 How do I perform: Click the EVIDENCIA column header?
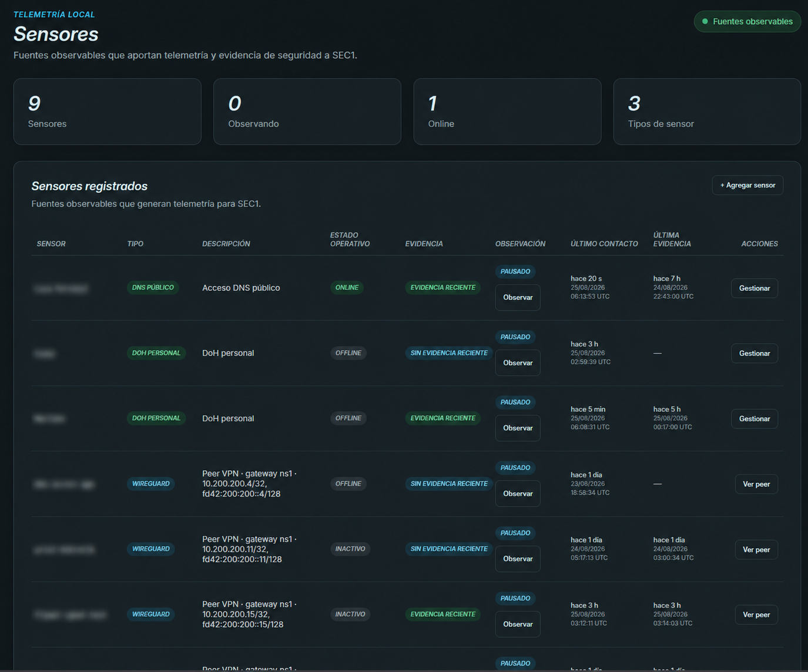click(424, 244)
